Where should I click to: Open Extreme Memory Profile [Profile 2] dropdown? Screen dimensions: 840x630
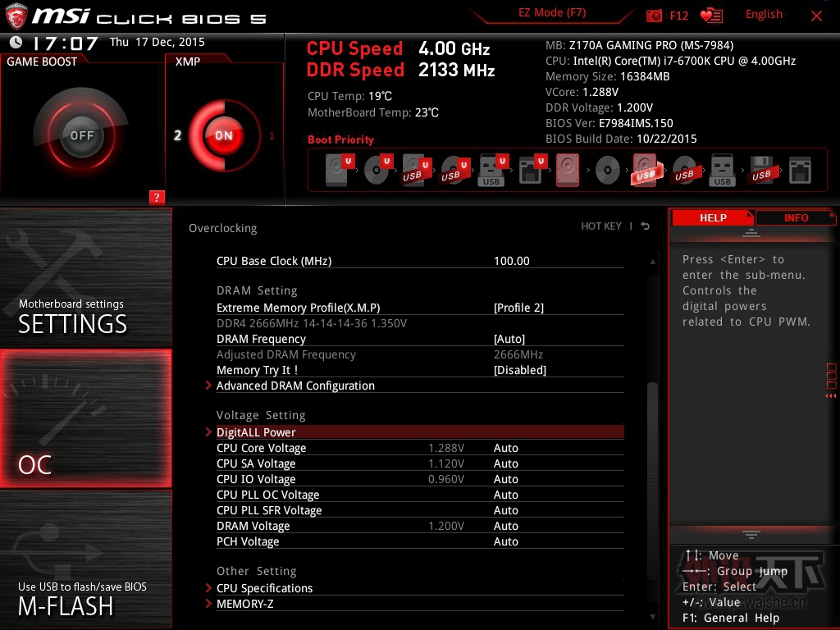[518, 308]
